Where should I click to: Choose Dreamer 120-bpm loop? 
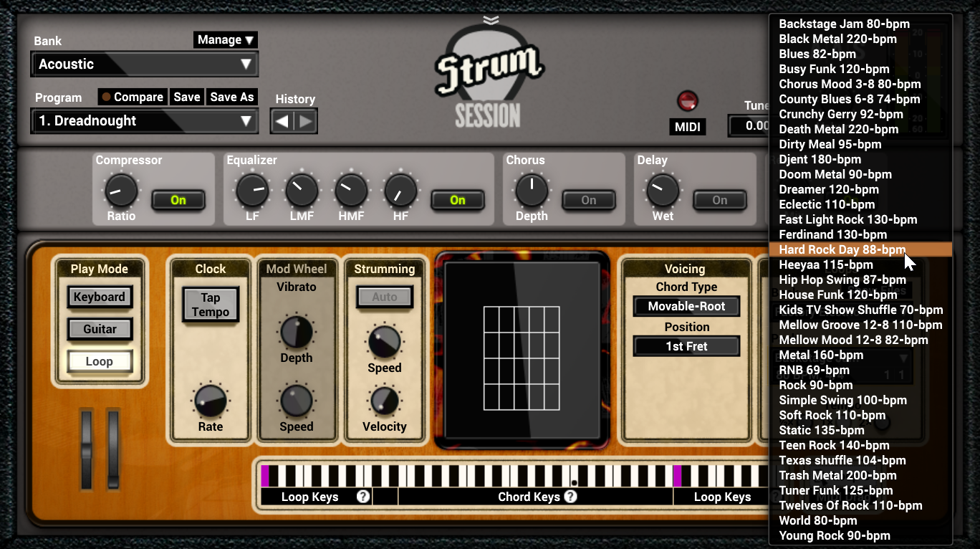(860, 189)
